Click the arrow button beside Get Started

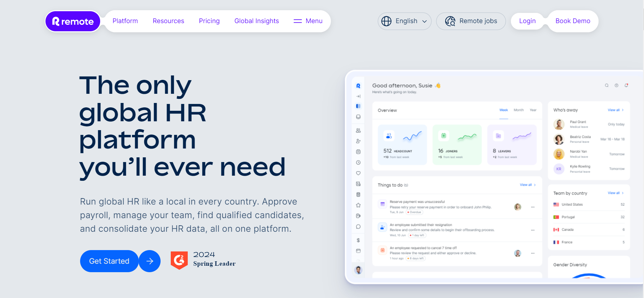(150, 261)
